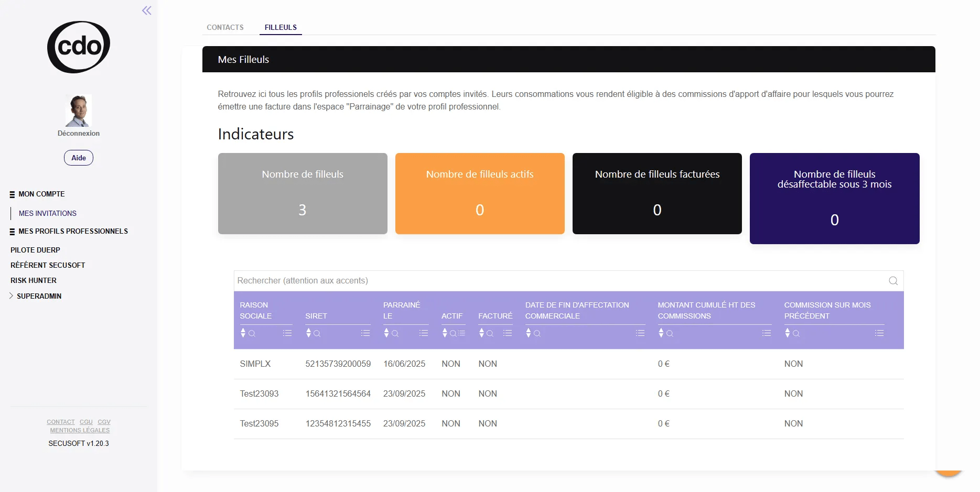The image size is (980, 492).
Task: Switch to the Contacts tab
Action: pyautogui.click(x=225, y=27)
